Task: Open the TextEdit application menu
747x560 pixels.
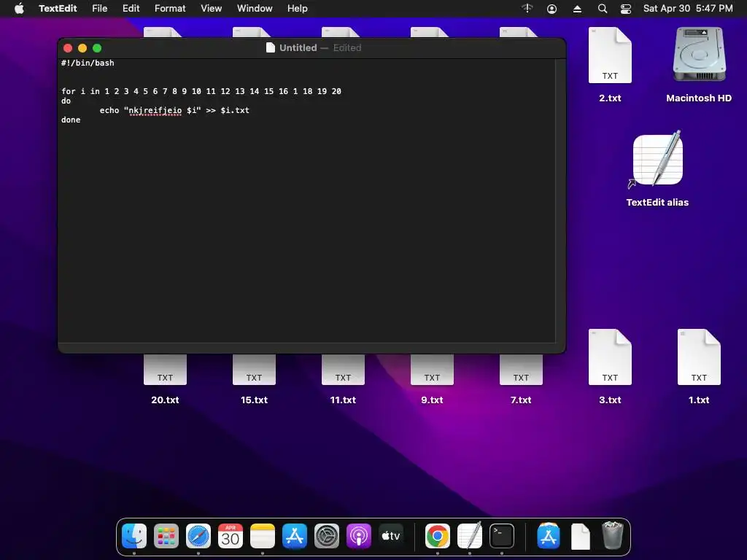Action: tap(58, 9)
